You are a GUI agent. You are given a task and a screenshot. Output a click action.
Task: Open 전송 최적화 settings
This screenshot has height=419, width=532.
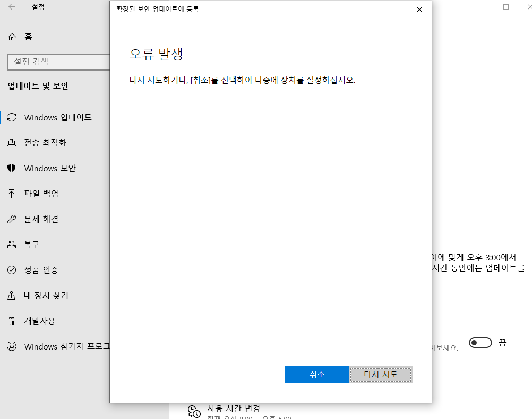tap(45, 143)
